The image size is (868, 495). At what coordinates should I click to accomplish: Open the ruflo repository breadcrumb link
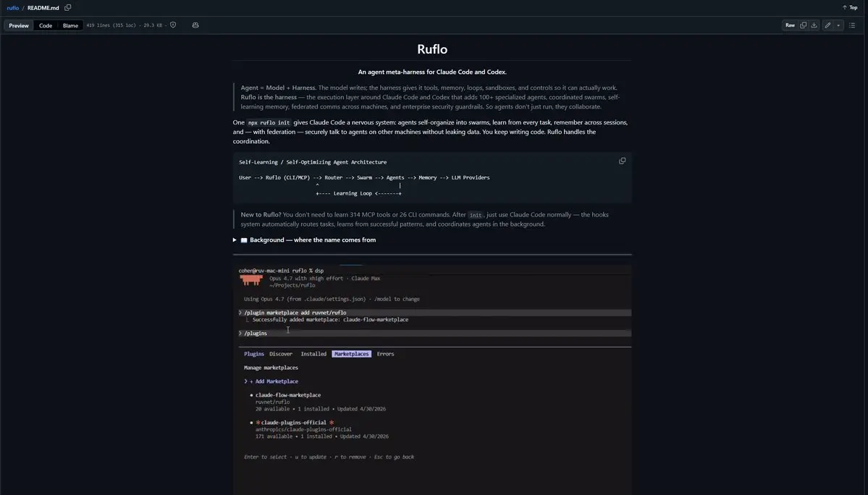(x=13, y=8)
